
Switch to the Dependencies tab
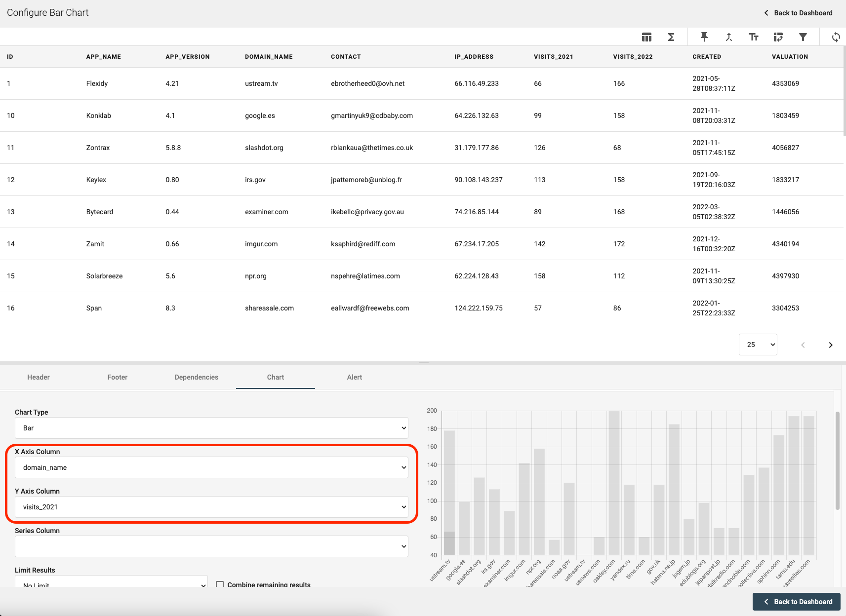[196, 377]
